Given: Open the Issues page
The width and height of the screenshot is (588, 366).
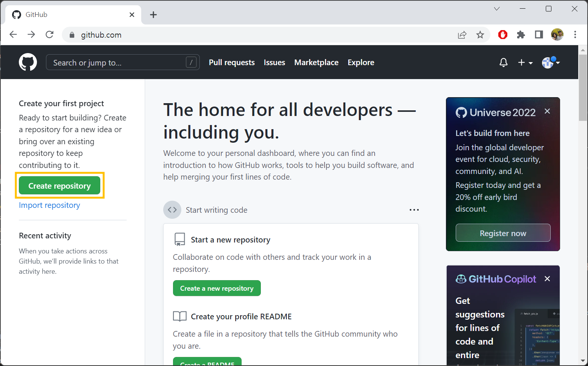Looking at the screenshot, I should [x=274, y=63].
